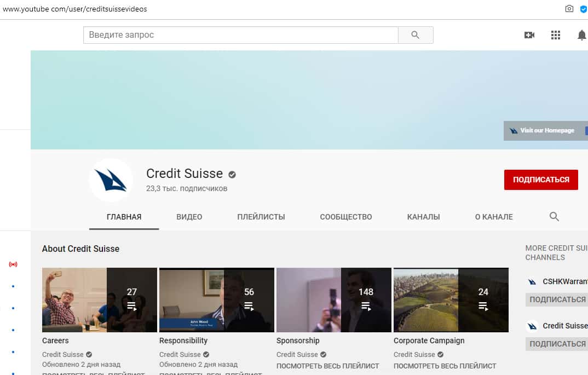The image size is (588, 375).
Task: Click the live broadcast icon in sidebar
Action: tap(13, 264)
